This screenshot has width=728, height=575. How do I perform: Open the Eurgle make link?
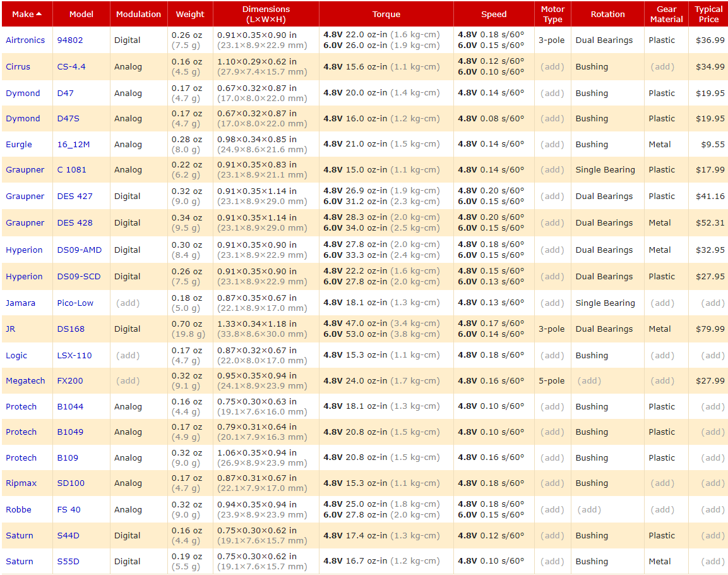[18, 145]
